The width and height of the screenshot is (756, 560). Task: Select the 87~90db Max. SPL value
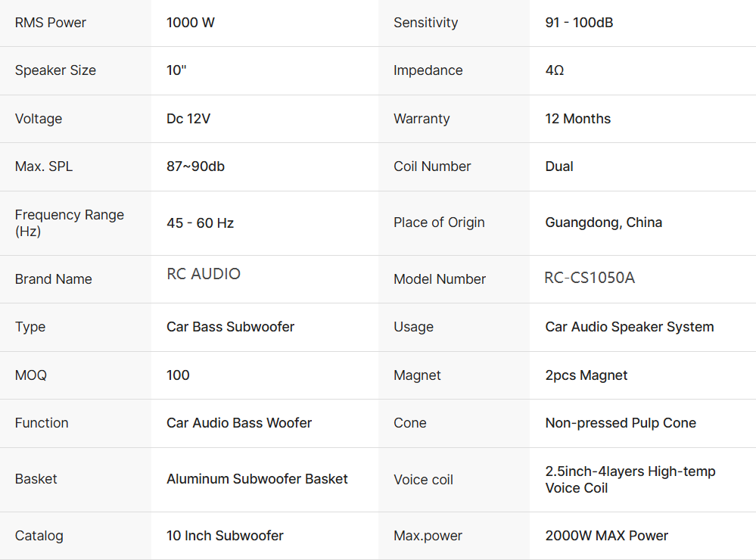point(195,166)
